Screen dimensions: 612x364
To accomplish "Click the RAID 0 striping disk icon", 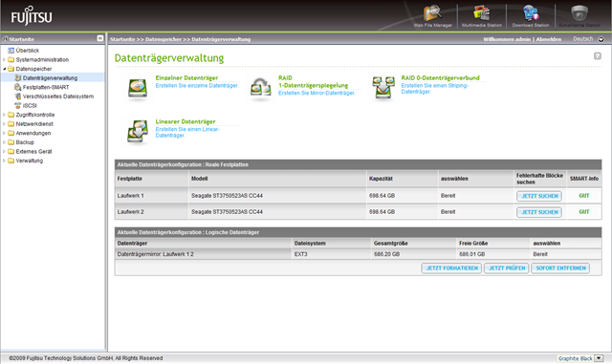I will click(x=383, y=87).
